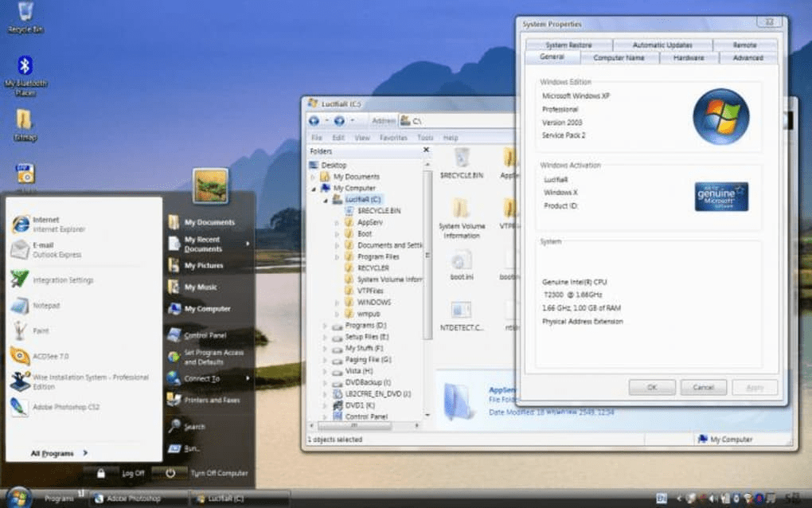Screen dimensions: 812x508
Task: Click the Back navigation arrow in Explorer
Action: pos(314,120)
